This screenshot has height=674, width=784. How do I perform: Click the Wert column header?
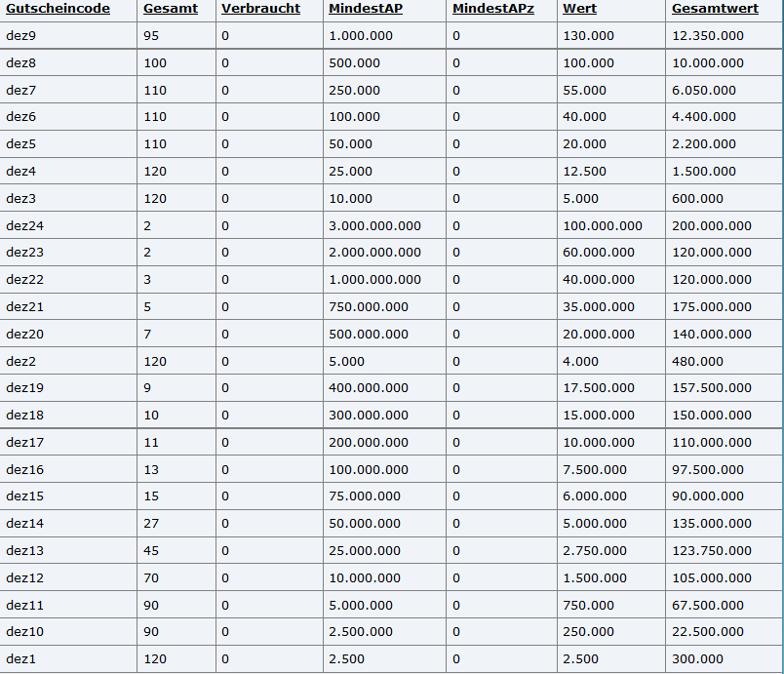click(x=579, y=9)
